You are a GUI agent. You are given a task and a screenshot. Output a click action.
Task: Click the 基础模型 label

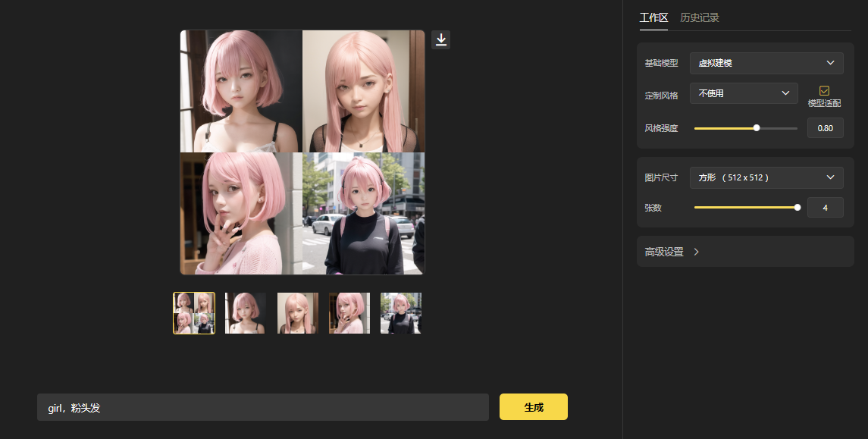point(661,63)
